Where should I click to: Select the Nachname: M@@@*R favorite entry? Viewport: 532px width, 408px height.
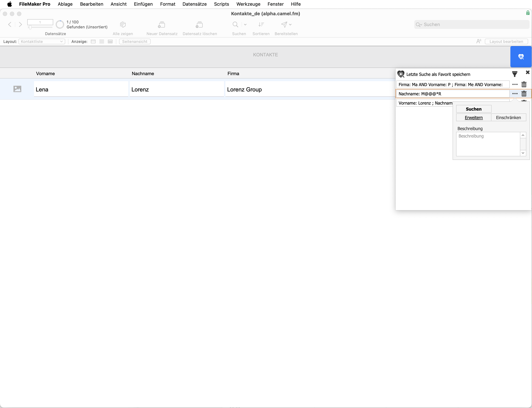(x=453, y=94)
